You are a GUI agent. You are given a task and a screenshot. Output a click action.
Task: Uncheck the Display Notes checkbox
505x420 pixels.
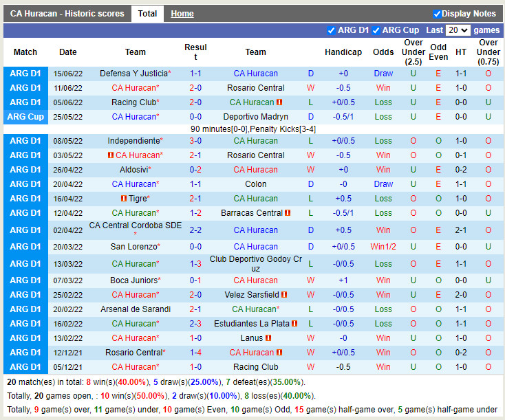[x=437, y=14]
